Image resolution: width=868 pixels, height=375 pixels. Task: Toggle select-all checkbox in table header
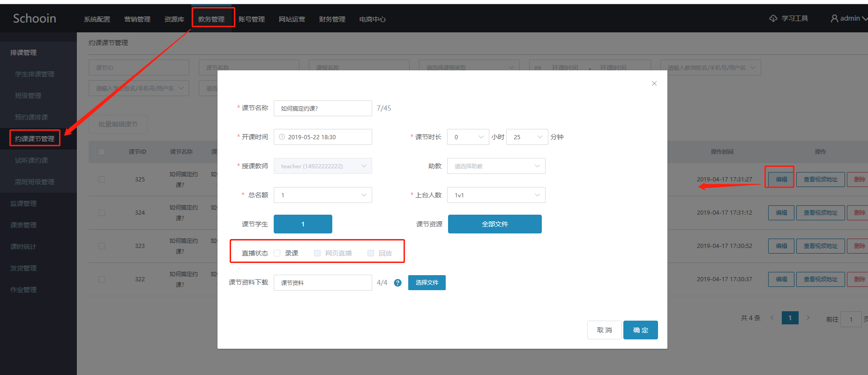(102, 152)
